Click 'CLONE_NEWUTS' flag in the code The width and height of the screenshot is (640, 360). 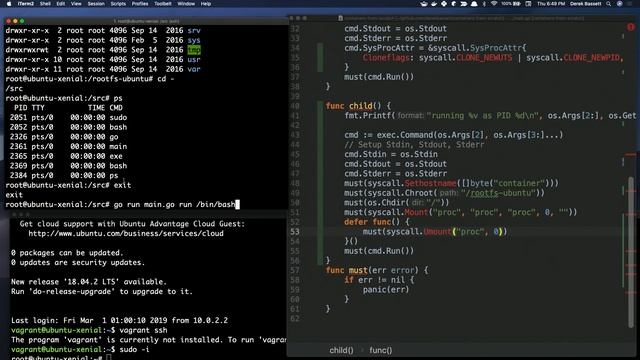(484, 58)
